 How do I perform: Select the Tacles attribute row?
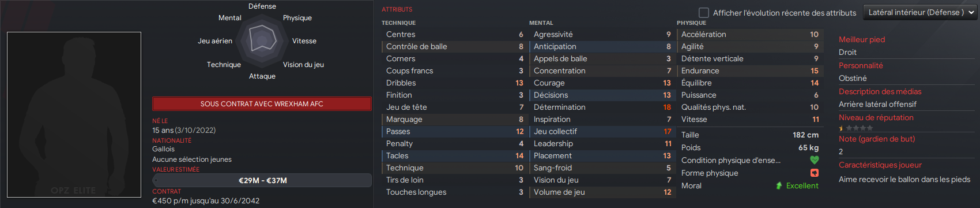[454, 155]
